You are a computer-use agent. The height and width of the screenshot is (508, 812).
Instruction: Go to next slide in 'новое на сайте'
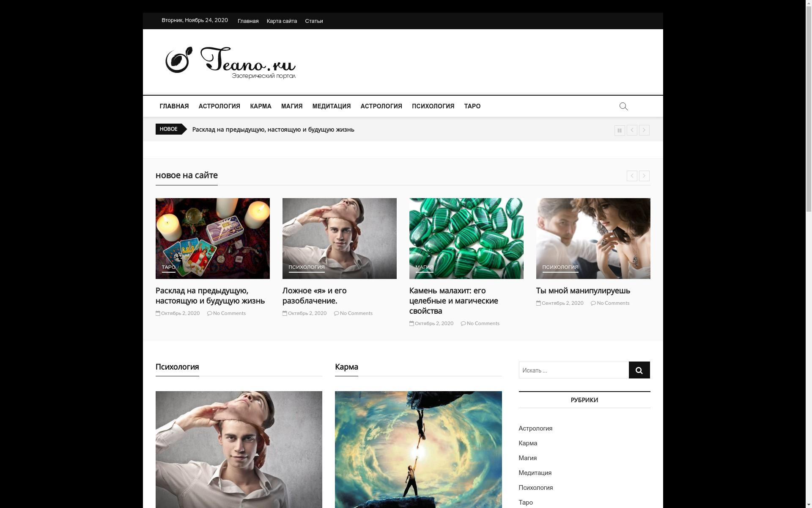(644, 176)
